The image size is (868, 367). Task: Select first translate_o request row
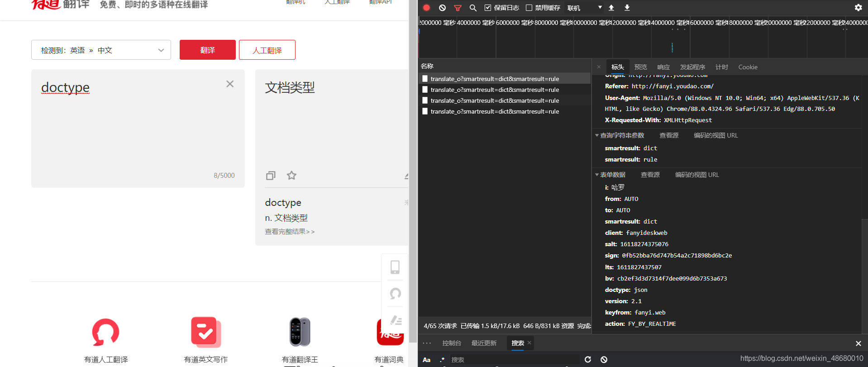pyautogui.click(x=505, y=79)
